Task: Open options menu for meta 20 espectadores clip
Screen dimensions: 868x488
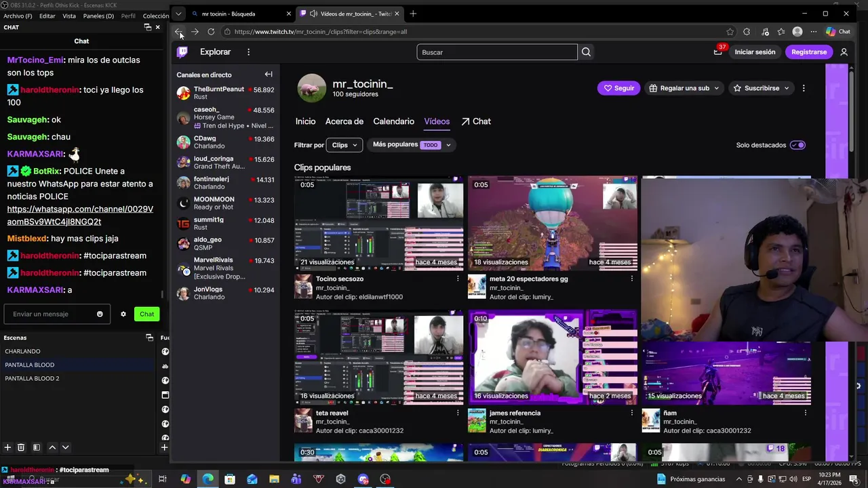Action: (x=632, y=279)
